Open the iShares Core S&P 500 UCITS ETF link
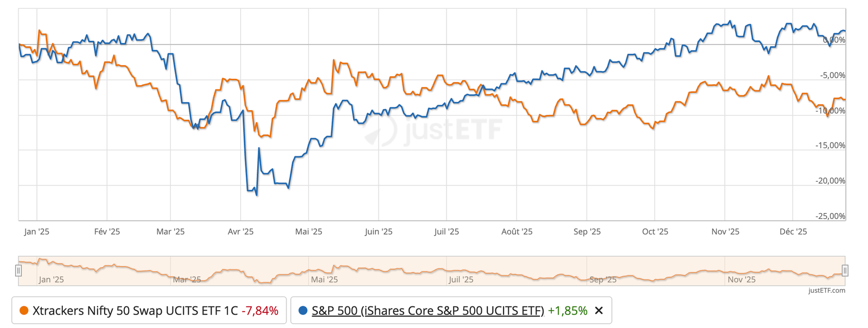The image size is (868, 328). 427,311
